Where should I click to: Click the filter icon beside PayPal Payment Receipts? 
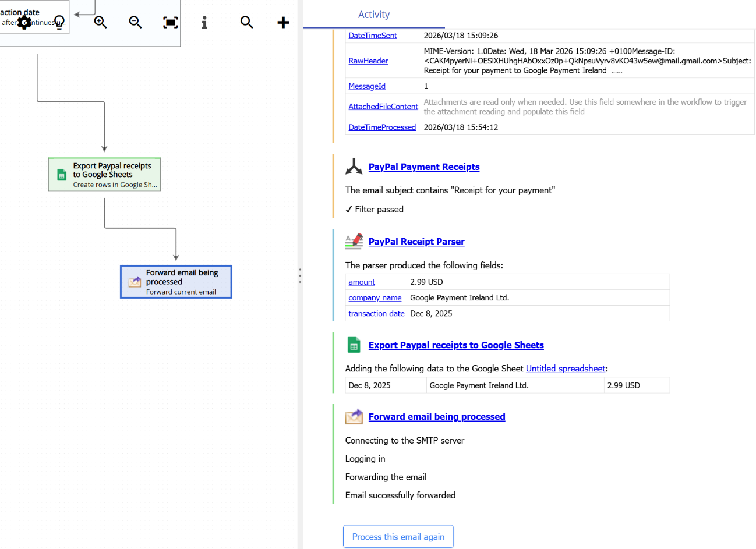pos(354,167)
